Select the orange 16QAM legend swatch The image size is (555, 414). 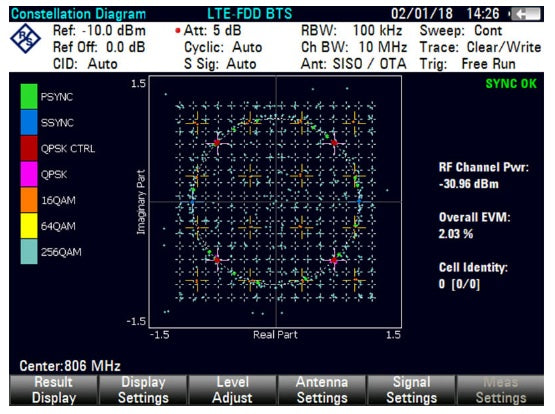pyautogui.click(x=29, y=200)
